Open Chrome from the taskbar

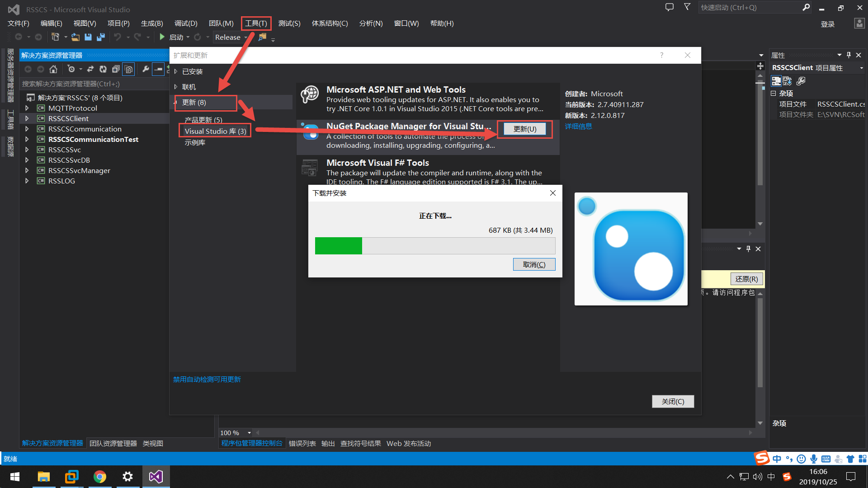[x=99, y=476]
